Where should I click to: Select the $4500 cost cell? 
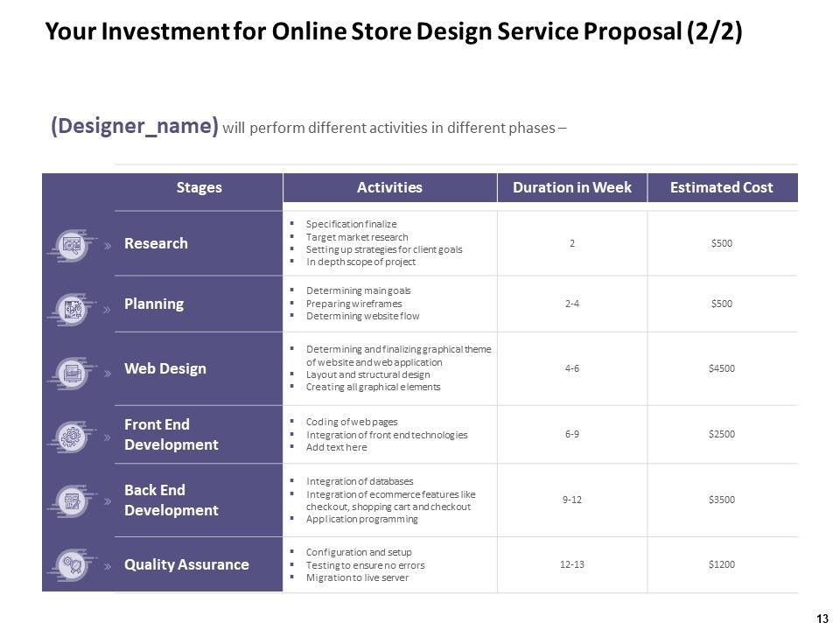722,368
